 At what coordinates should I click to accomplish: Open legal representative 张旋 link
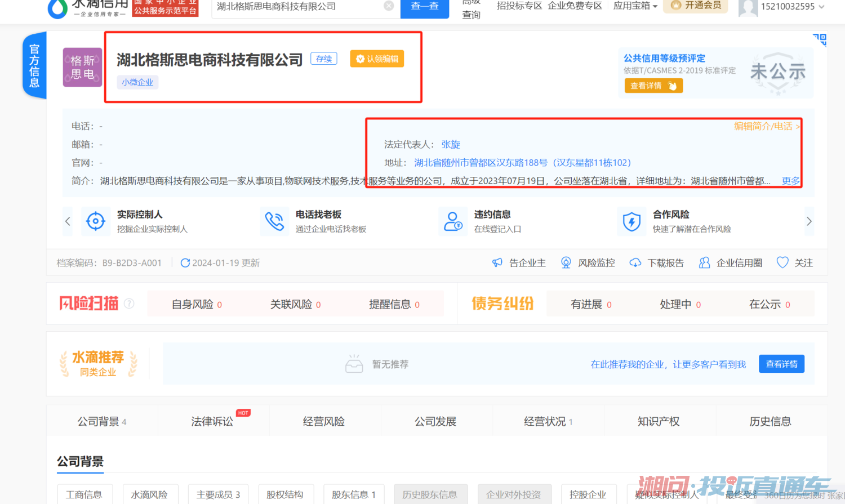tap(451, 145)
